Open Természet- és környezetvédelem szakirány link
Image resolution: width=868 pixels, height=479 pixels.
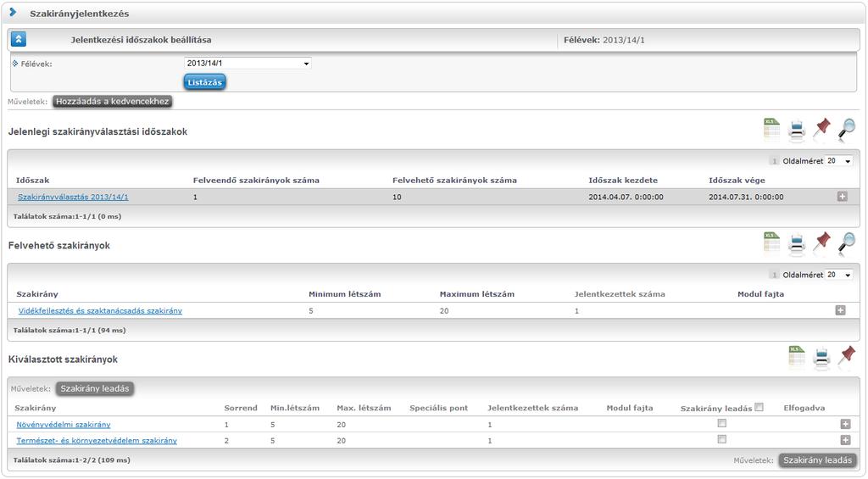[x=97, y=441]
